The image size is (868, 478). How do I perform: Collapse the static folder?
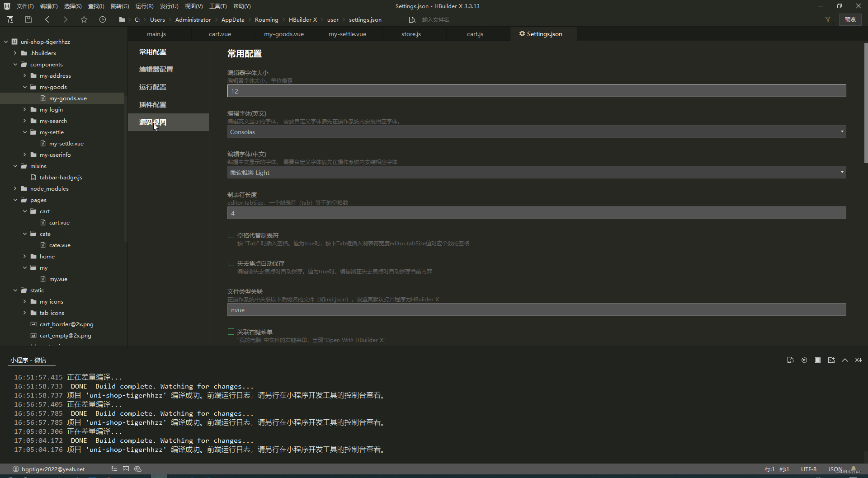click(x=15, y=290)
